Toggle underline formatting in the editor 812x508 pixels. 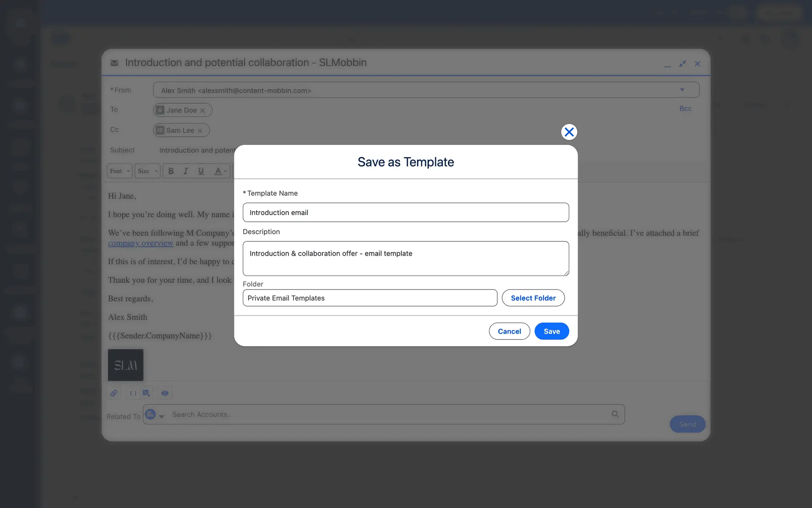(x=201, y=171)
